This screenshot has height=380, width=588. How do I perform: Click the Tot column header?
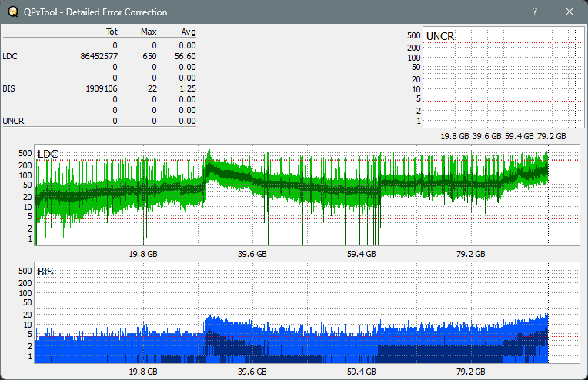point(112,32)
